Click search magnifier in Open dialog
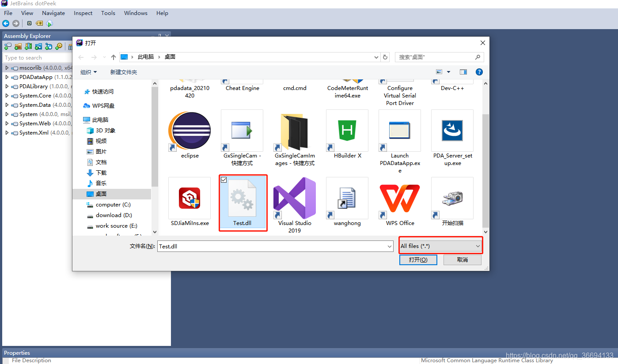 (478, 57)
